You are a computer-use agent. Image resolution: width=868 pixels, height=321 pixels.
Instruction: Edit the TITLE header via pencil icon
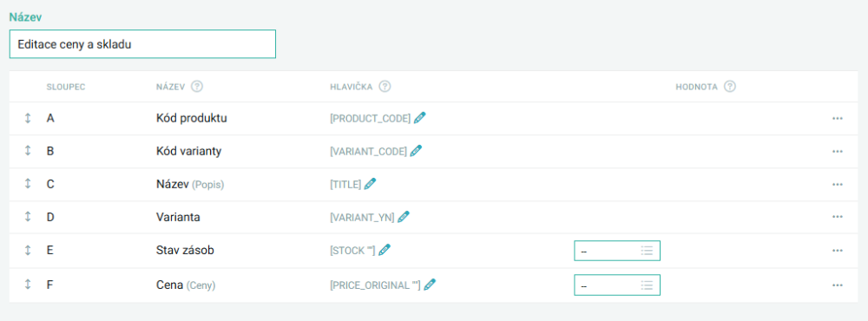tap(371, 184)
